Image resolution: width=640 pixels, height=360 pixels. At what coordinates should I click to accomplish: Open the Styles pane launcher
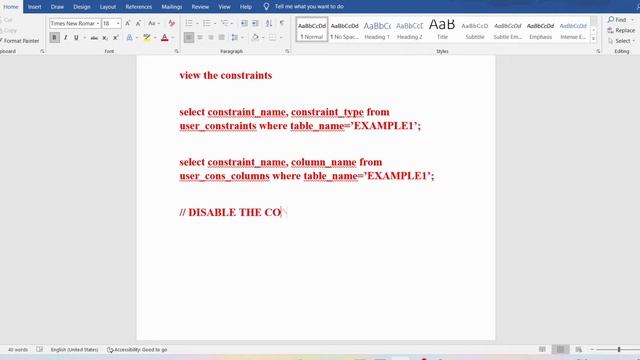pos(598,51)
